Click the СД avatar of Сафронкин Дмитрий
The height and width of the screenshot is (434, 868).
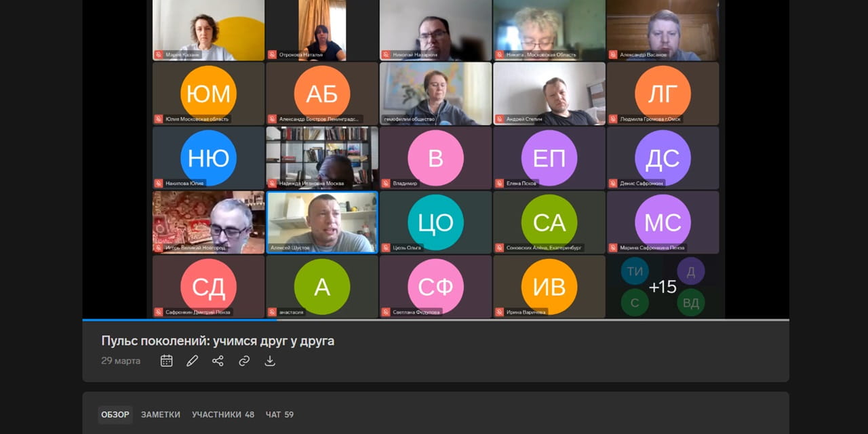tap(208, 286)
